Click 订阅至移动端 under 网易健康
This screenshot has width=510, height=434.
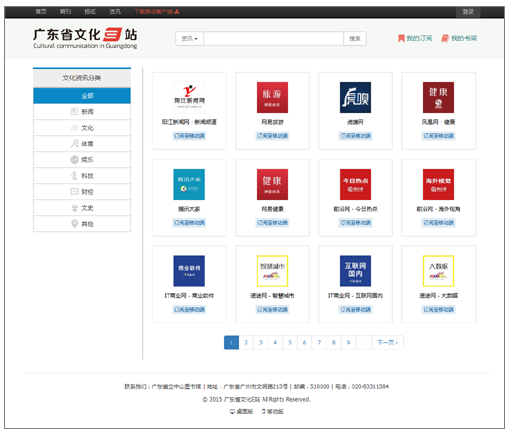click(x=272, y=223)
